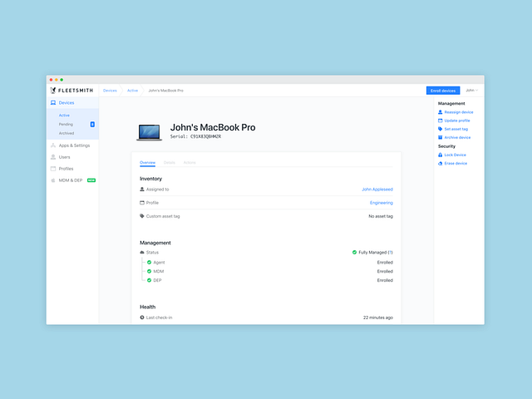Screen dimensions: 532x399
Task: Click the Devices laptop icon in sidebar
Action: coord(53,103)
